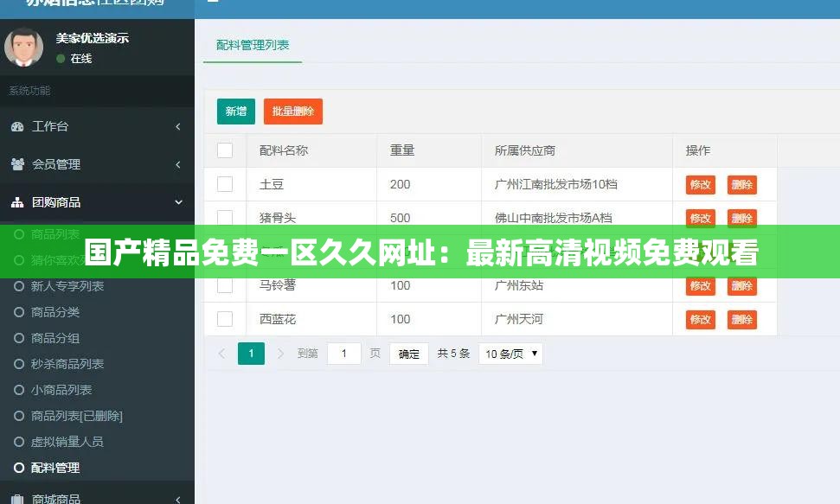
Task: Check the select-all checkbox in table header
Action: point(225,150)
